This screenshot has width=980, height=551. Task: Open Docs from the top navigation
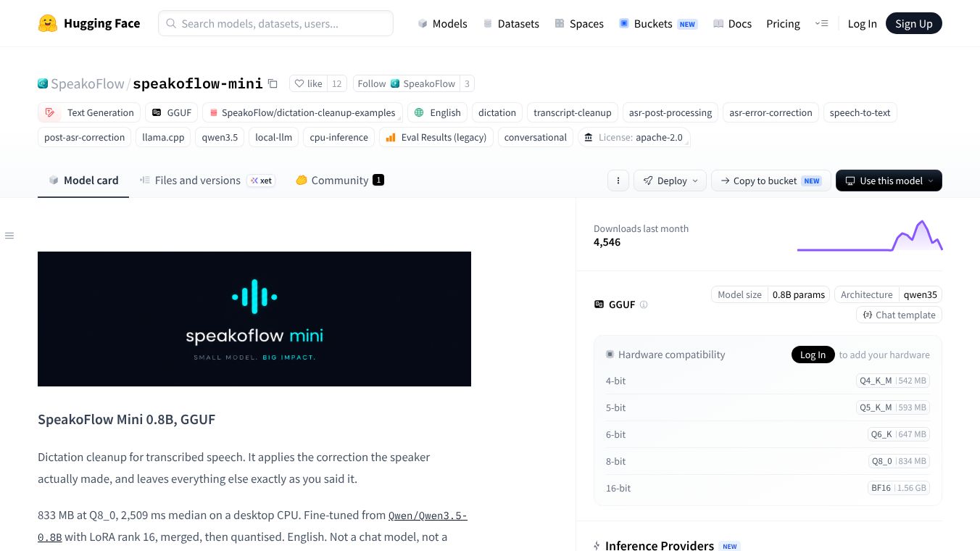(732, 23)
